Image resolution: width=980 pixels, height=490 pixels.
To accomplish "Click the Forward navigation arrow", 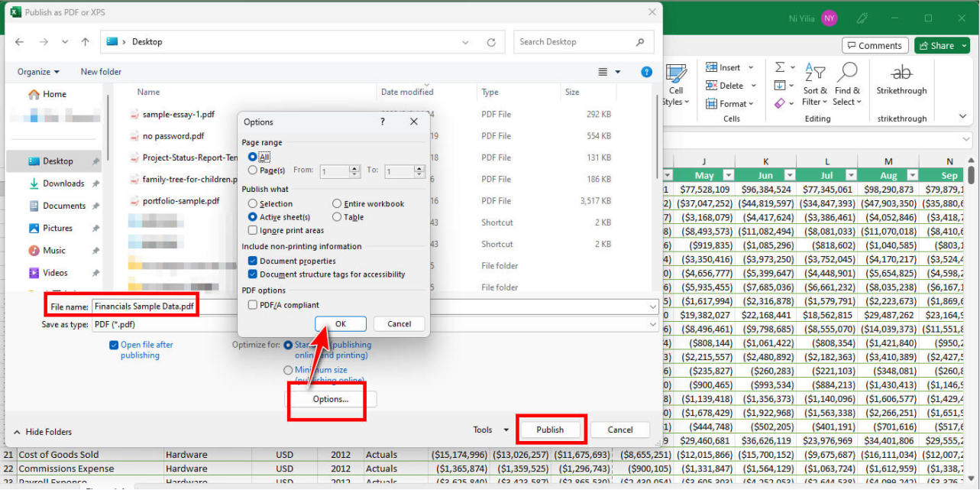I will 44,42.
